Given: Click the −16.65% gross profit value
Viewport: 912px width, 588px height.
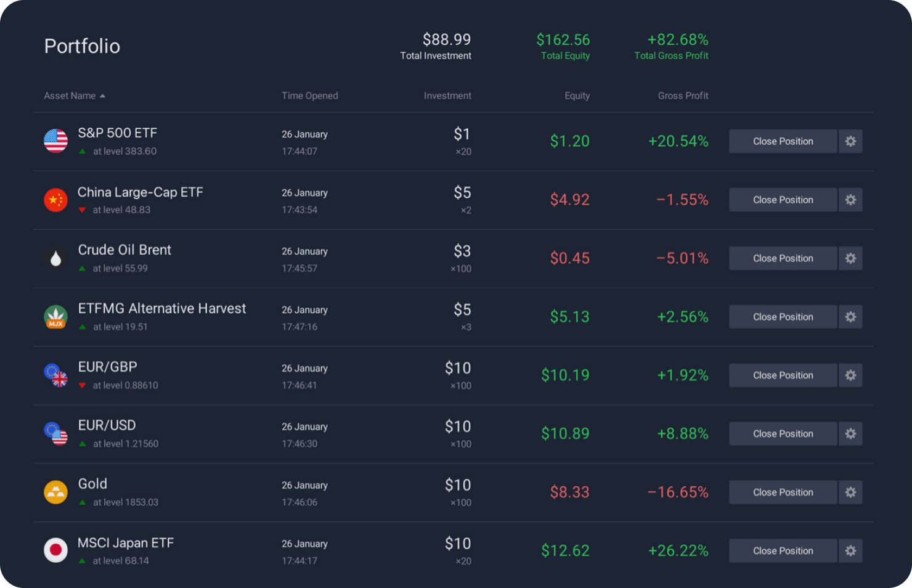Looking at the screenshot, I should 678,492.
